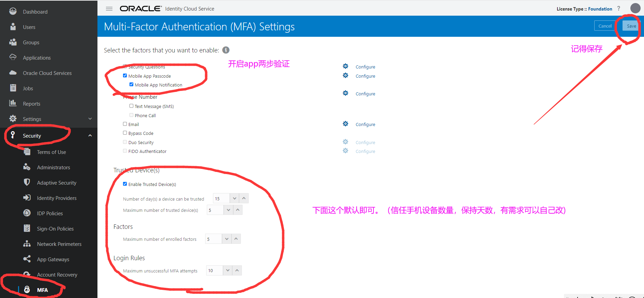Decrease maximum number of enrolled factors

click(x=227, y=239)
